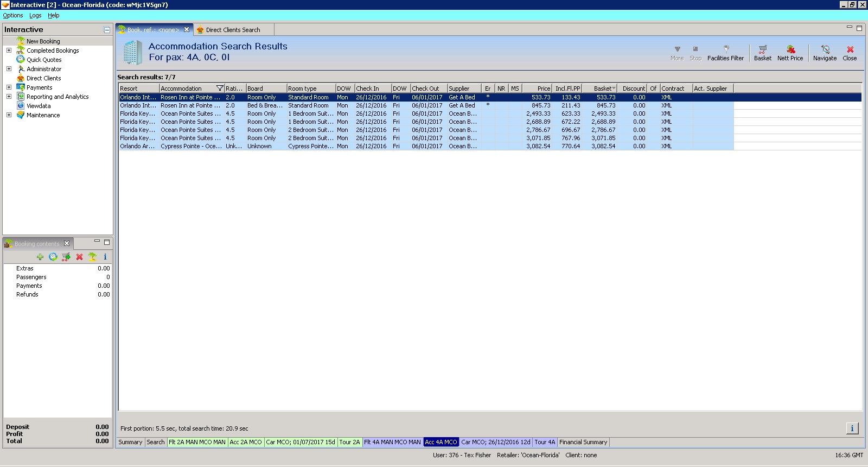
Task: Switch to the Direct Clients Search tab
Action: point(233,30)
